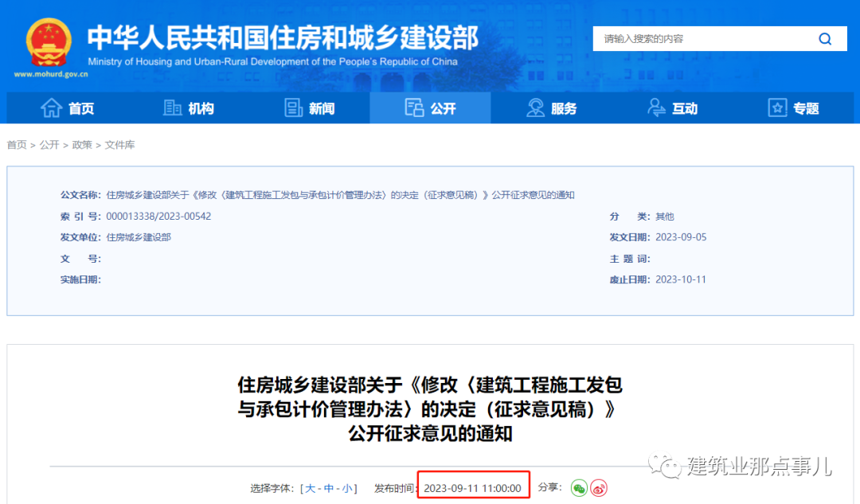
Task: Click the star icon beside 专题
Action: 777,107
